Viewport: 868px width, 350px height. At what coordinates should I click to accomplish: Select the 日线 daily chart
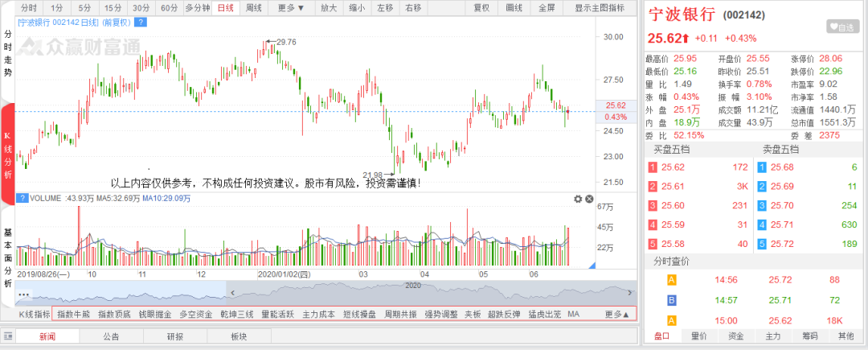tap(225, 8)
